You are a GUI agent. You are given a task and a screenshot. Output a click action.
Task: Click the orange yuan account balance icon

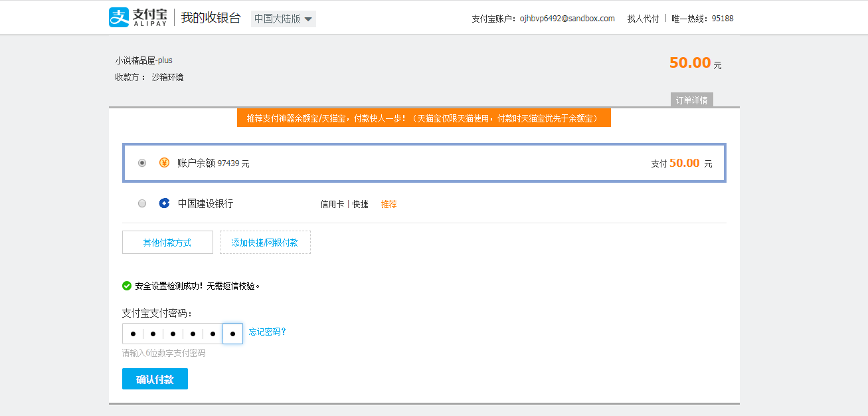[164, 163]
